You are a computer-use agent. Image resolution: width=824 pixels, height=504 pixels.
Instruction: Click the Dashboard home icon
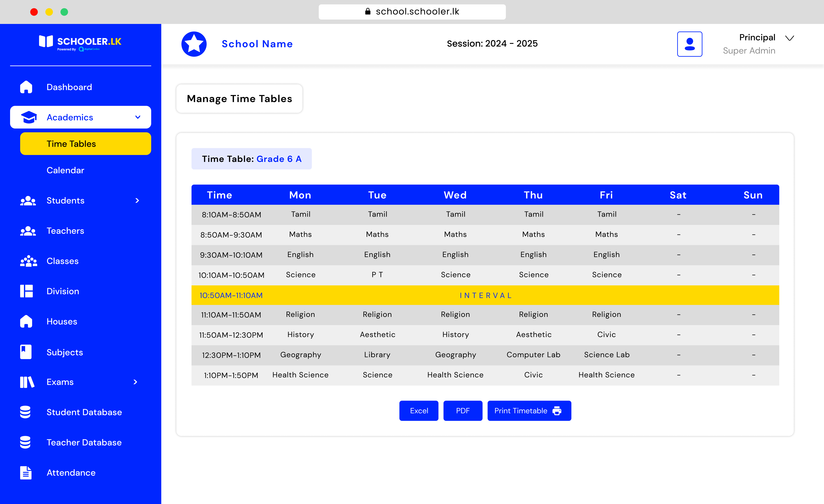[x=26, y=87]
